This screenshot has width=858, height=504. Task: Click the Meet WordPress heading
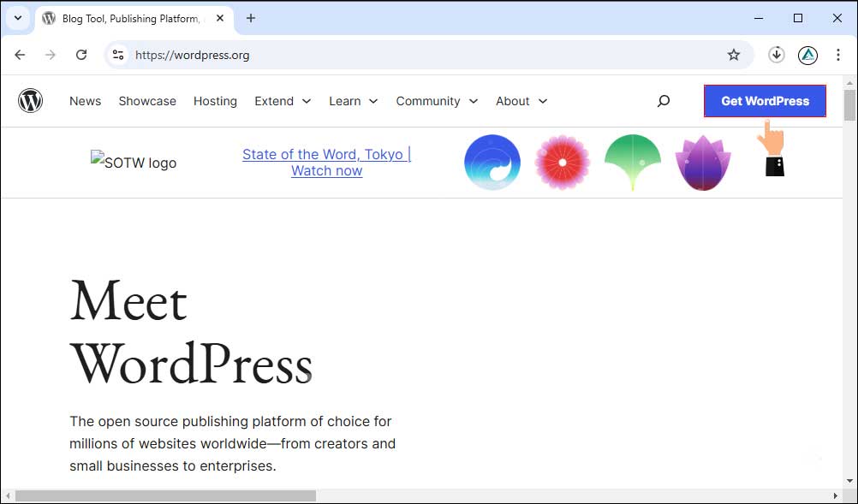pyautogui.click(x=191, y=333)
